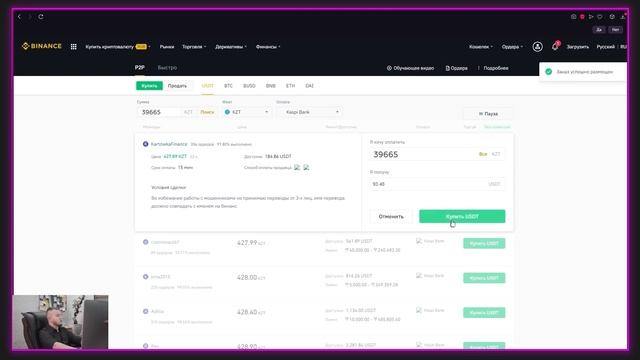640x360 pixels.
Task: Click the KartoshkaFinance avatar icon
Action: (145, 144)
